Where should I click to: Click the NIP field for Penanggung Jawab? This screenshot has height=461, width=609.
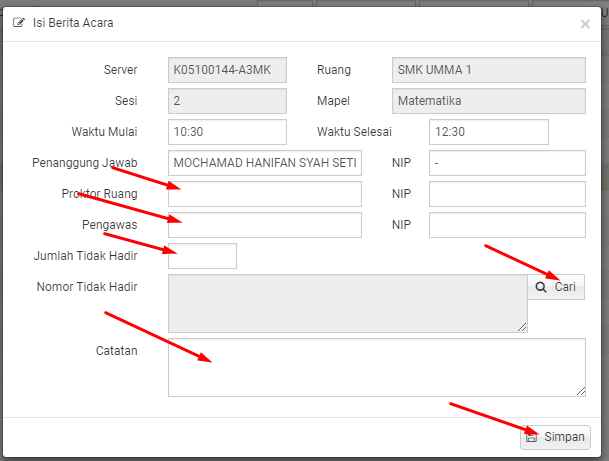pos(507,163)
